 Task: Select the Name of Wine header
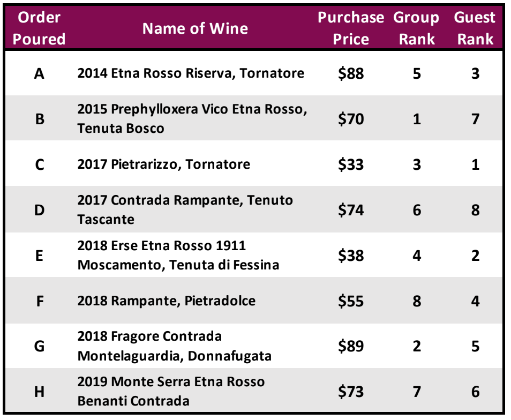point(195,28)
